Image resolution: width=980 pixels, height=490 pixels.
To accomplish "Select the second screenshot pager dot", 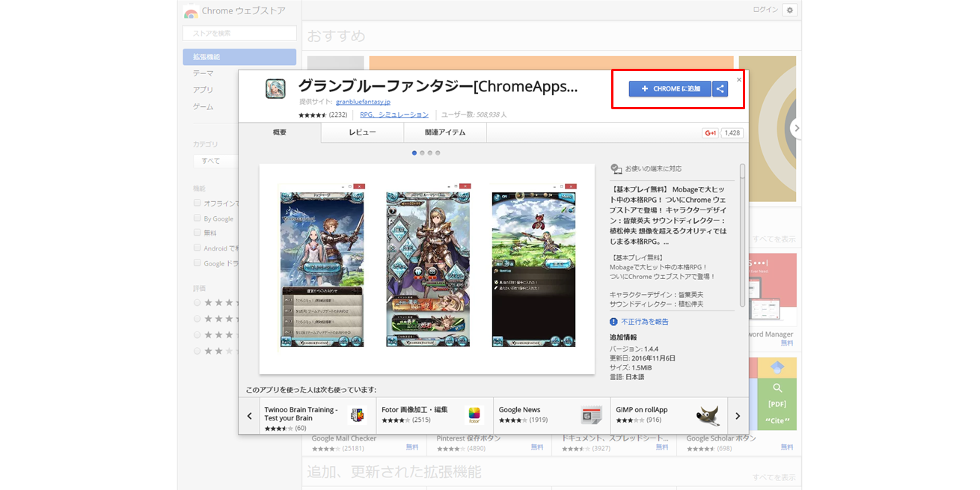I will click(x=422, y=153).
